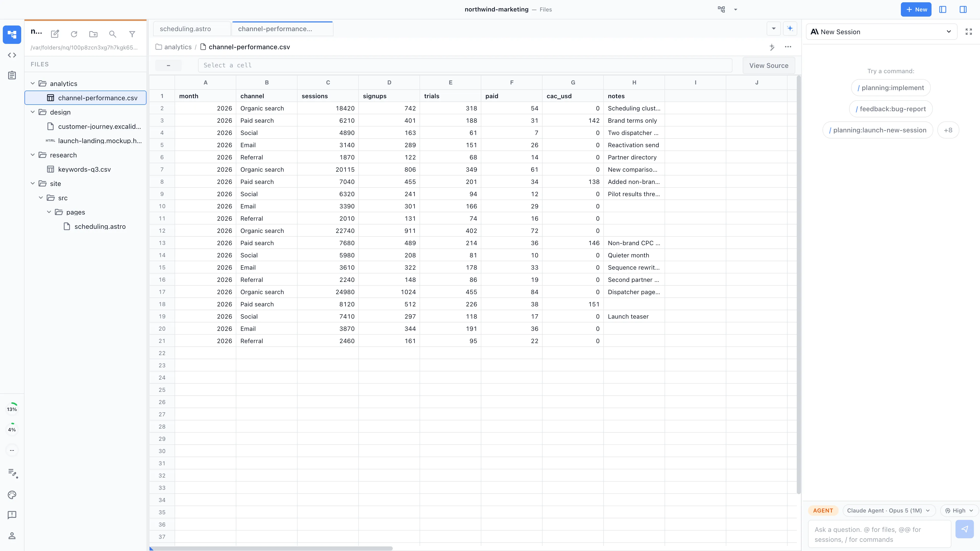Click the AGENT mode badge

coord(823,510)
